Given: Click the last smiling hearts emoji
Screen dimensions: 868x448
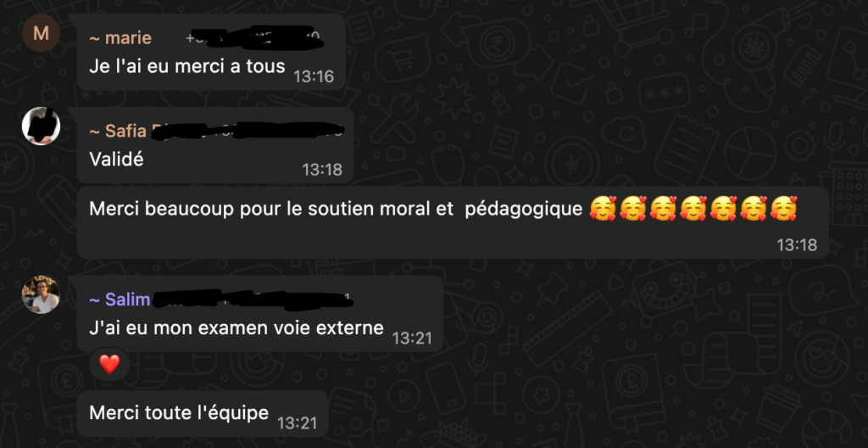Looking at the screenshot, I should tap(783, 209).
